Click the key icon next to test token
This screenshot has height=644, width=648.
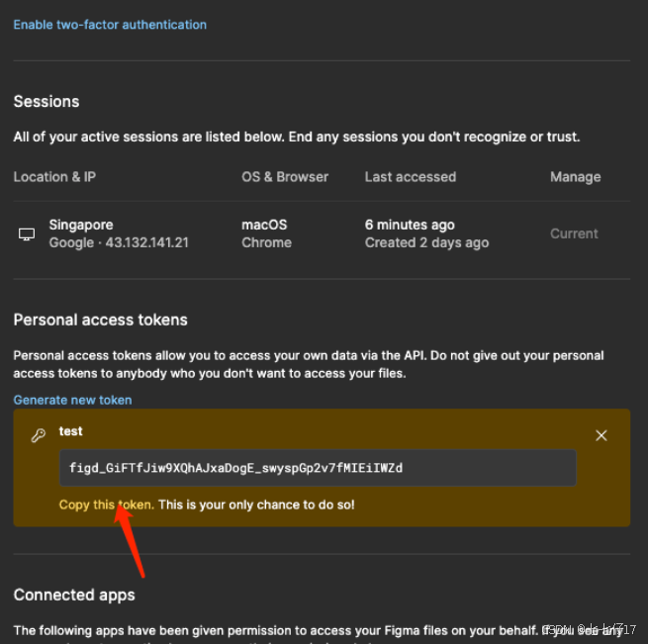tap(39, 435)
